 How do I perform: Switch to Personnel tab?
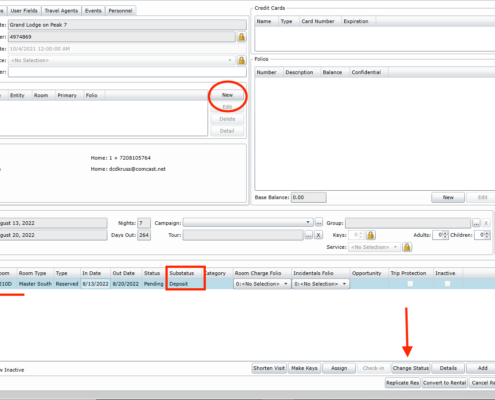point(120,11)
